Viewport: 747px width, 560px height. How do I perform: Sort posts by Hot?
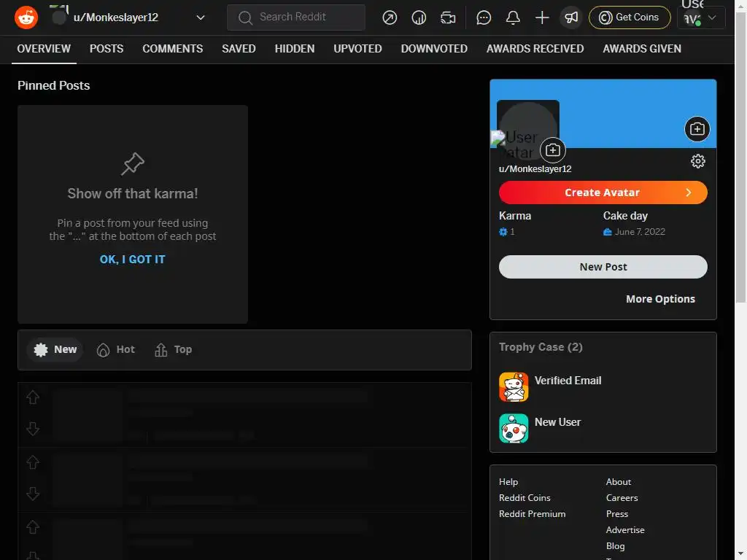[116, 349]
